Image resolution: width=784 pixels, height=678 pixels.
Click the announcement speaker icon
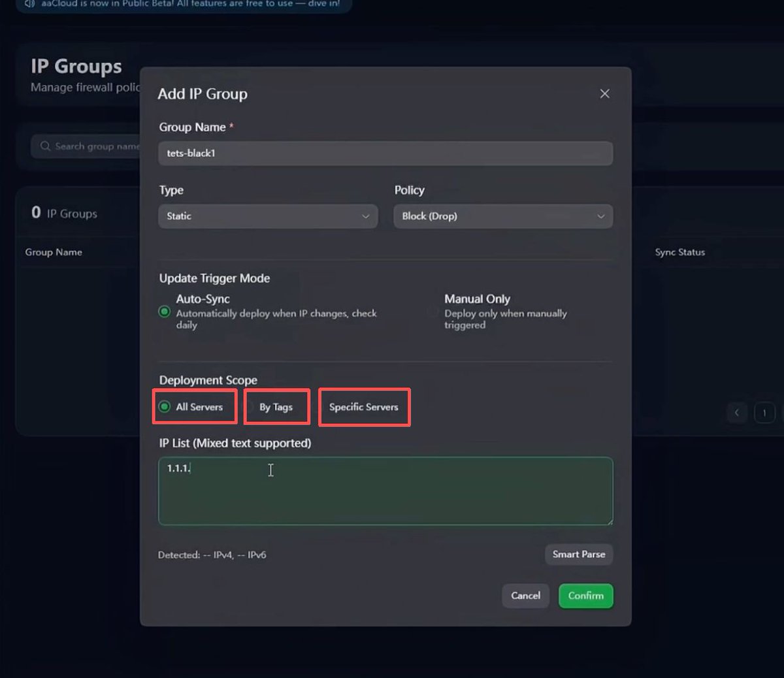29,3
